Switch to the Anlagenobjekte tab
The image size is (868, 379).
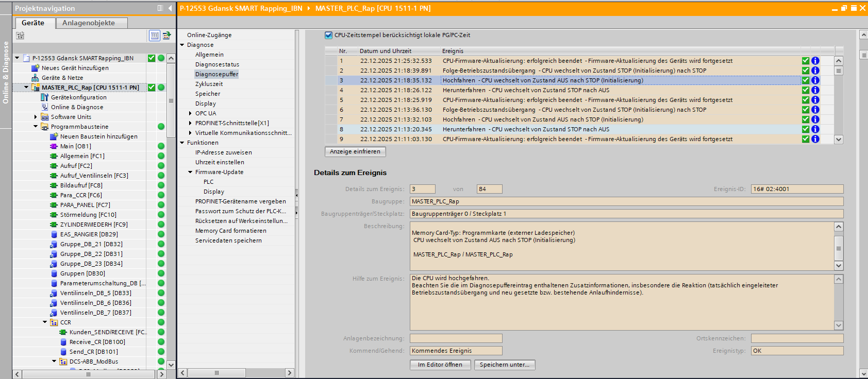tap(89, 23)
